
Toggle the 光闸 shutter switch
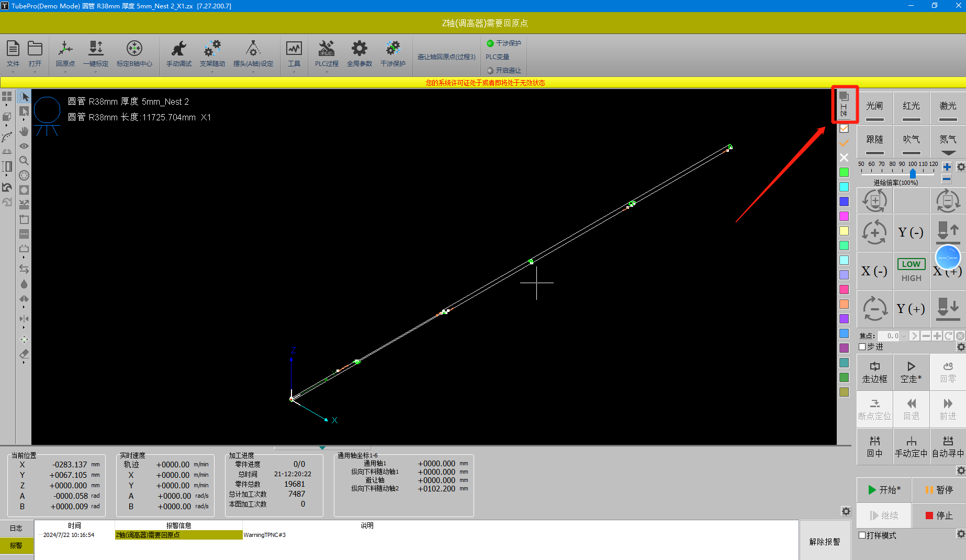[x=874, y=109]
